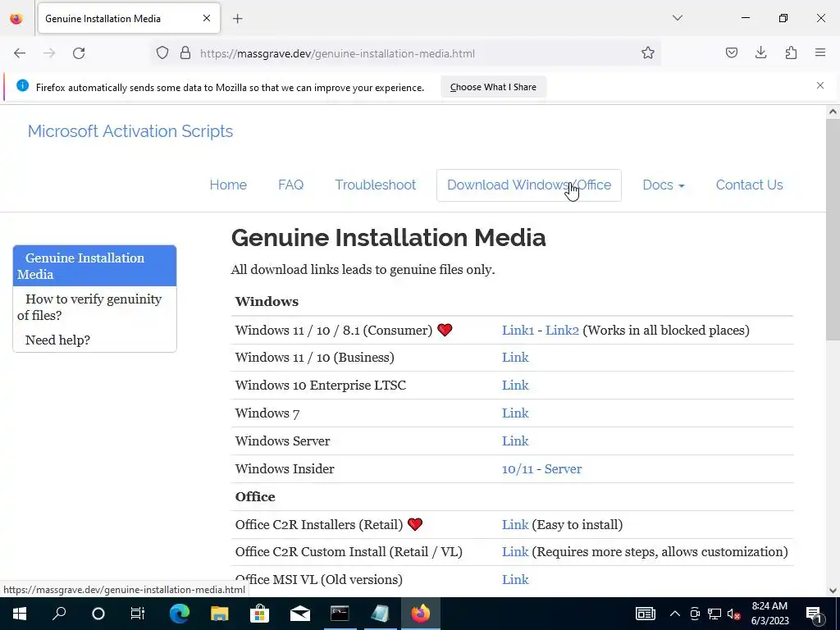Close the Genuine Installation Media tab
The image size is (840, 630).
(207, 18)
